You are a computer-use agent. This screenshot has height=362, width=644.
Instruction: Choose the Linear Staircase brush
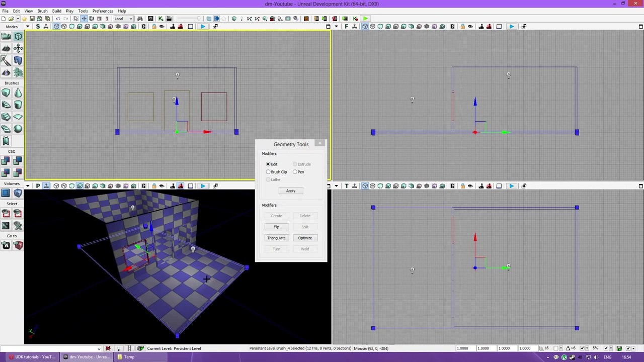[x=6, y=117]
